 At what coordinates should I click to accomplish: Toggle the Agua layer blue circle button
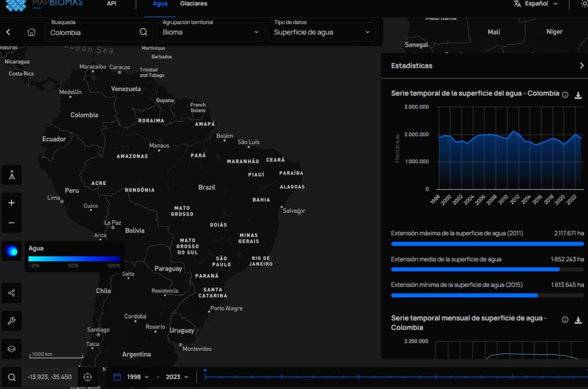click(x=11, y=251)
